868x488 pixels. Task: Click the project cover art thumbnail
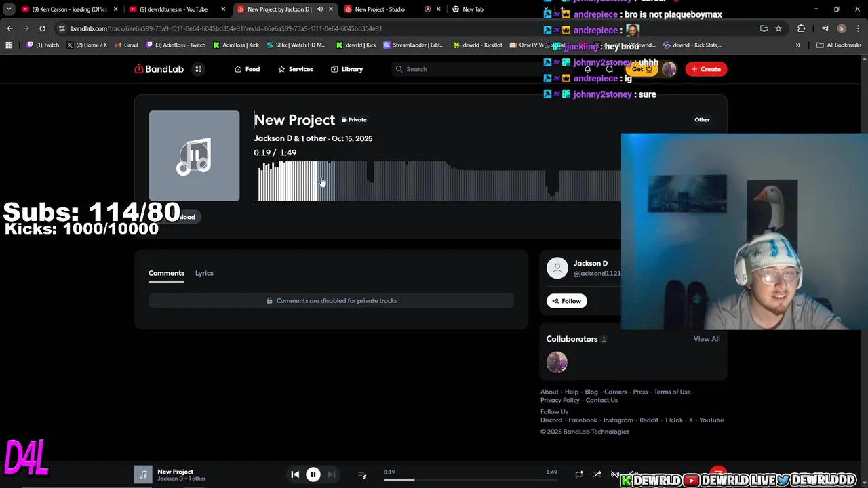(194, 156)
